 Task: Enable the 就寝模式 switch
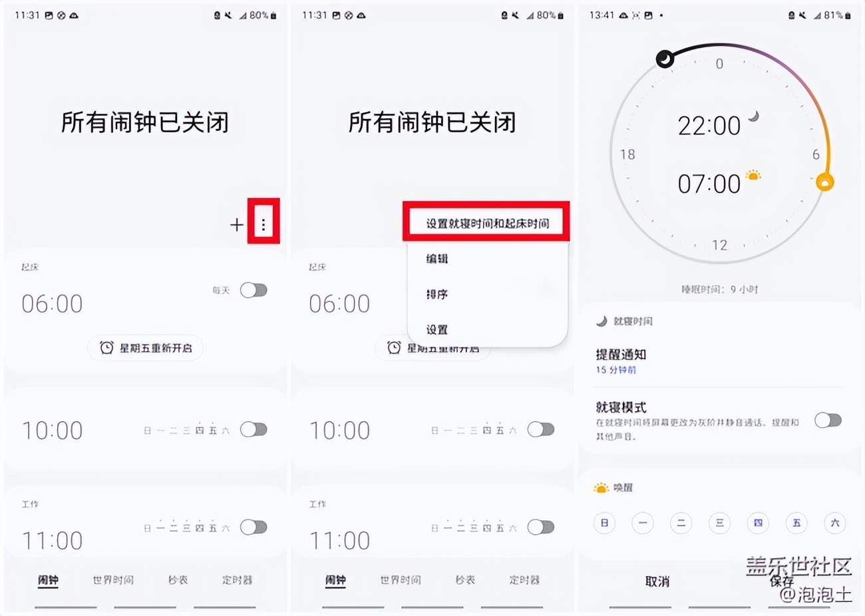pyautogui.click(x=828, y=420)
